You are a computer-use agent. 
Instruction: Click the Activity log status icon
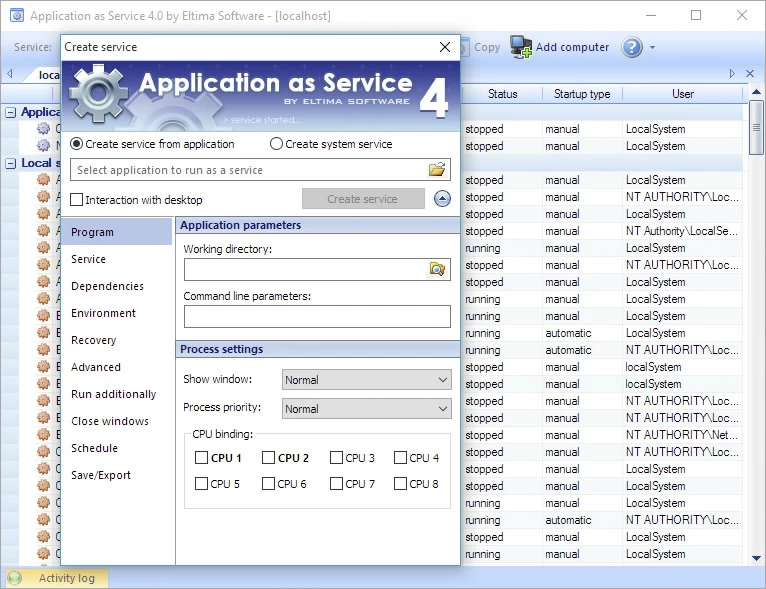pyautogui.click(x=15, y=578)
